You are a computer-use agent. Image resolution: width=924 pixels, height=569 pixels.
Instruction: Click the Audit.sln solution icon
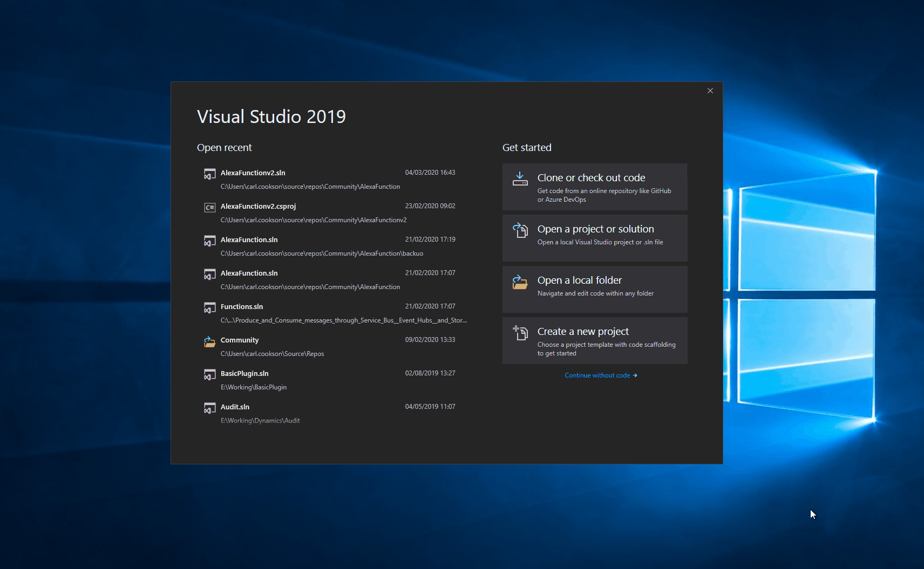click(209, 408)
